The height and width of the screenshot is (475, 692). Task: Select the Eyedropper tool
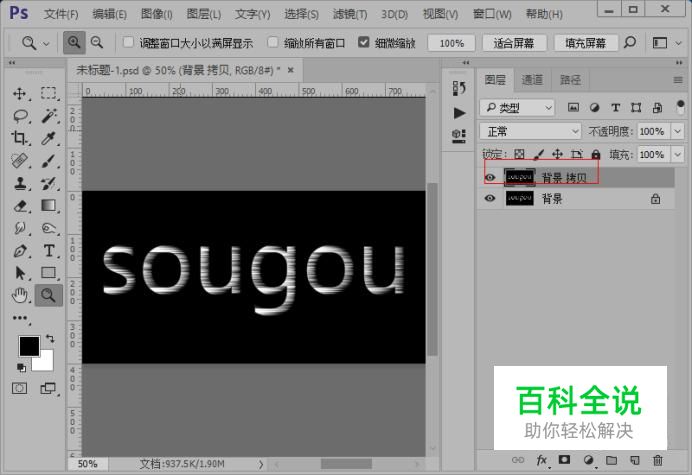49,138
